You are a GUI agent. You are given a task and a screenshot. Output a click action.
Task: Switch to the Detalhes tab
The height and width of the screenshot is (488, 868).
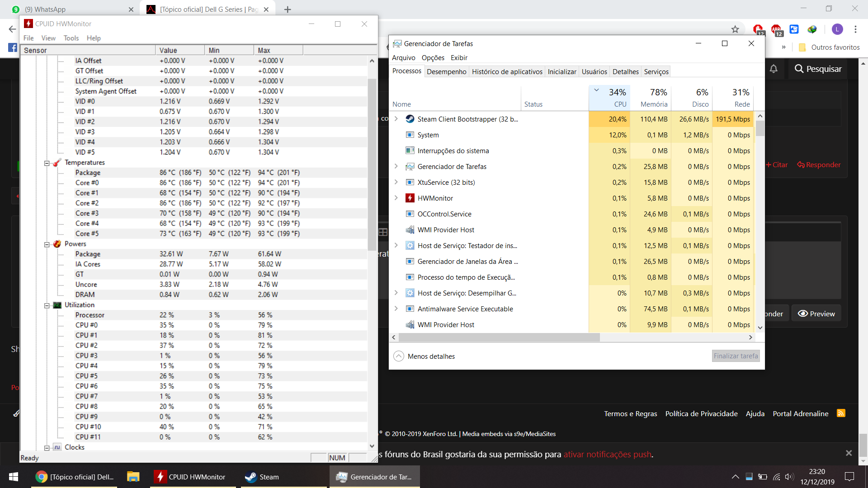(x=625, y=71)
